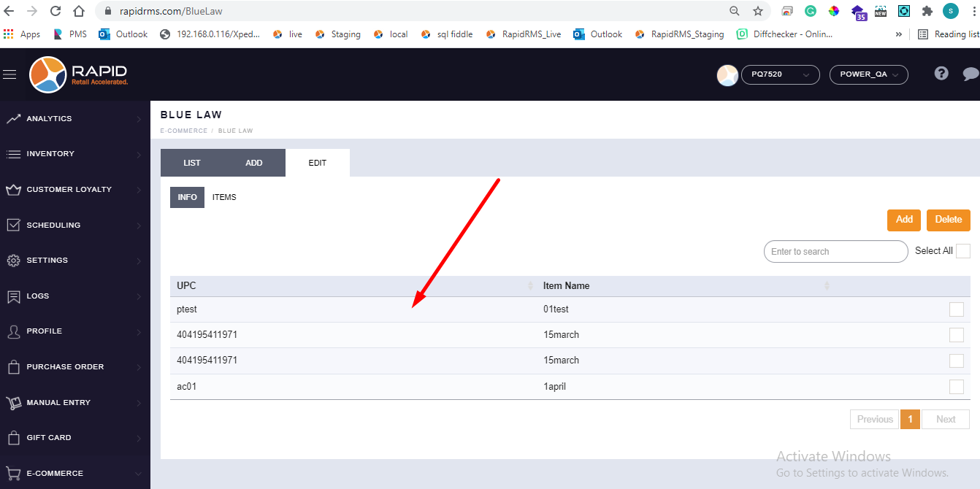Click the Rapid logo in header
Screen dimensions: 980x489
point(79,74)
